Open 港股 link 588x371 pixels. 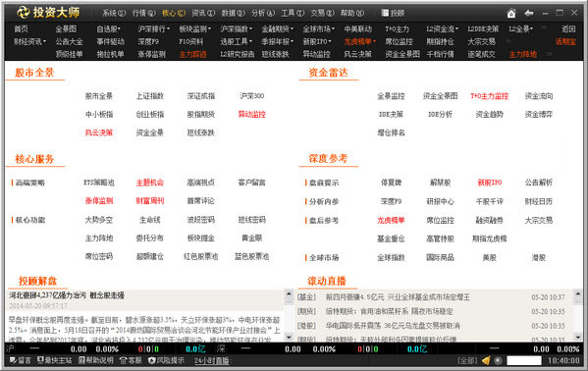click(539, 258)
